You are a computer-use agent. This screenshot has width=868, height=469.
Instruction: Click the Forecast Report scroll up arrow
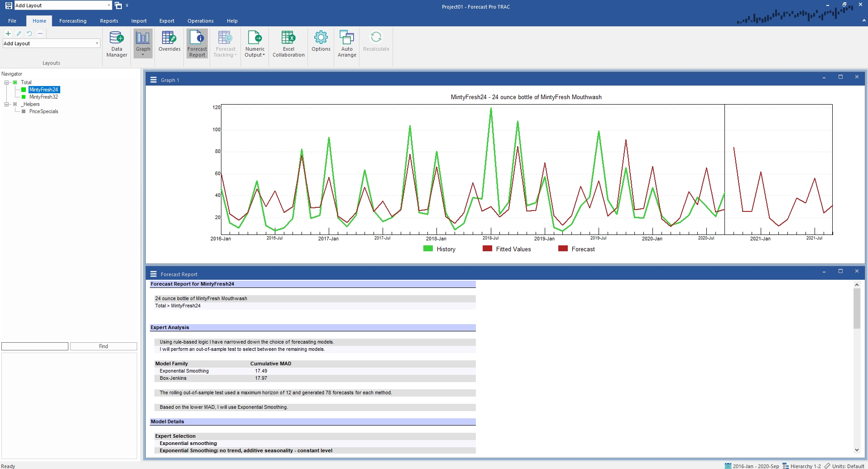click(x=857, y=285)
